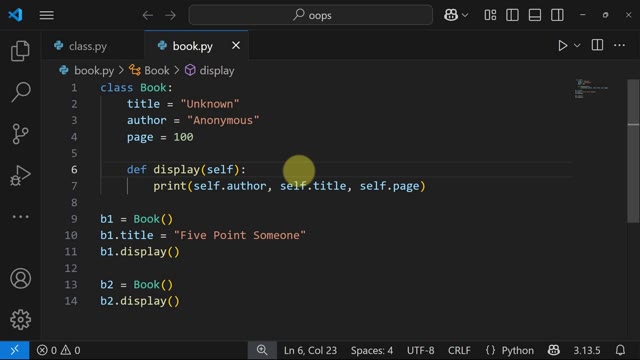Click book.py in breadcrumb
Screen dimensions: 640x360
click(x=94, y=70)
